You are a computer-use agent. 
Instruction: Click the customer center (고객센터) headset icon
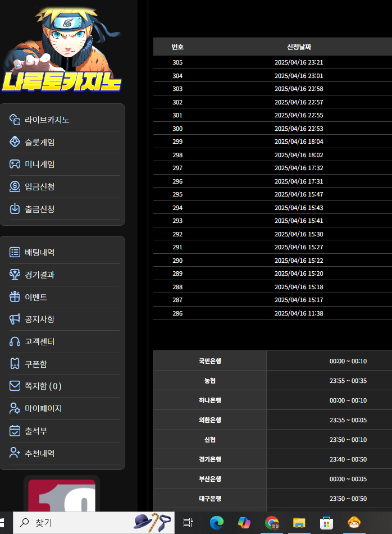pos(15,341)
